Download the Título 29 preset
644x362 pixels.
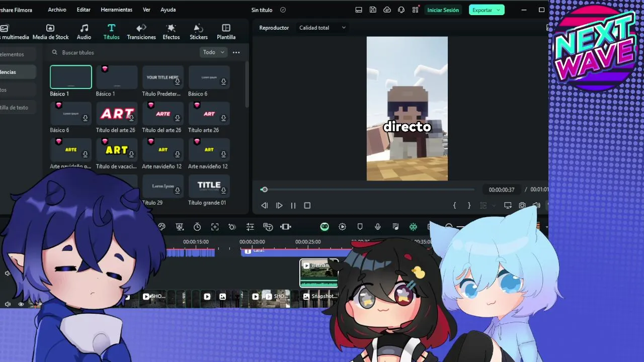point(178,191)
